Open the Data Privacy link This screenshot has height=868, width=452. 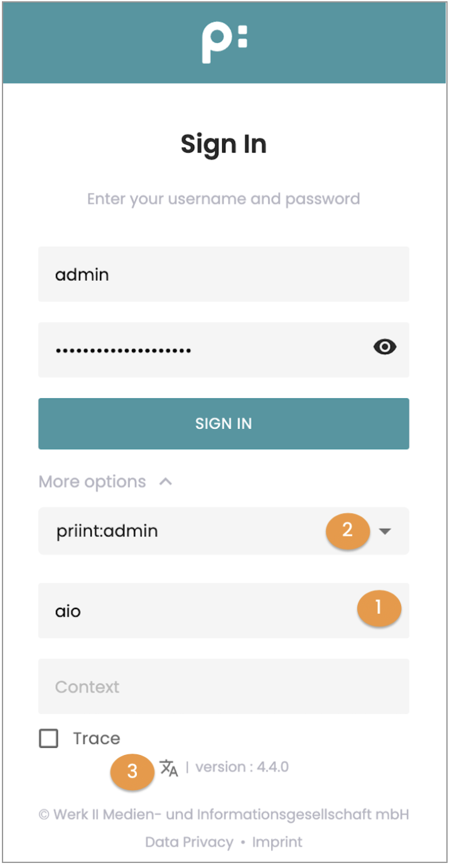(x=189, y=842)
